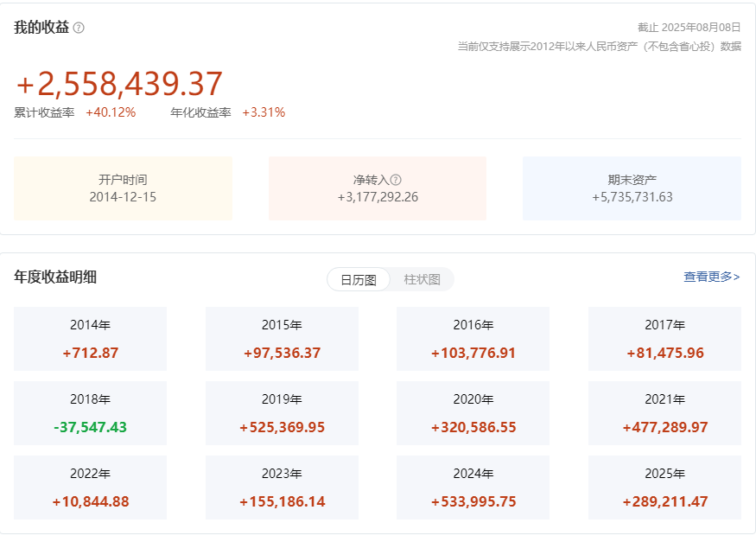Click the question mark icon beside 净转入
This screenshot has height=542, width=756.
point(396,180)
